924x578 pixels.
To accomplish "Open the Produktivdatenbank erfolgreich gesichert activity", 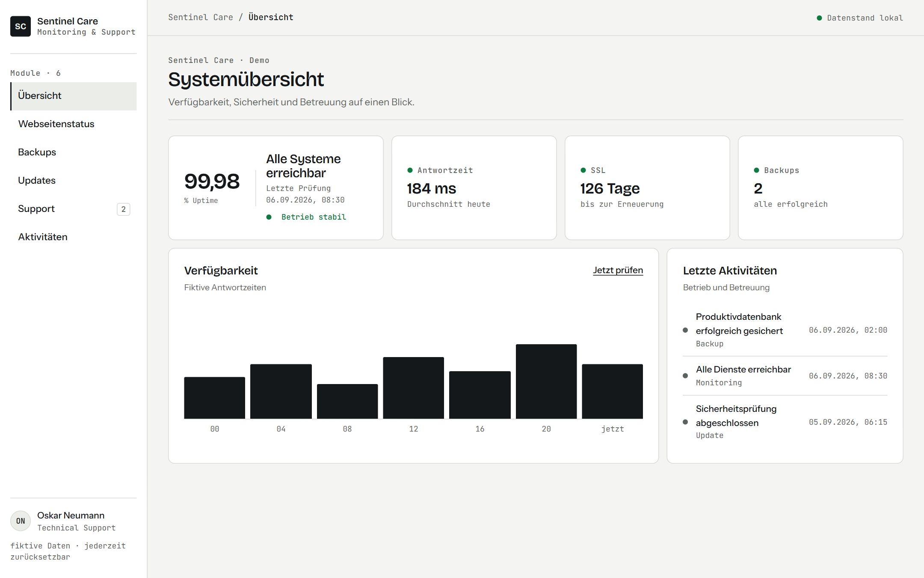I will pyautogui.click(x=785, y=330).
